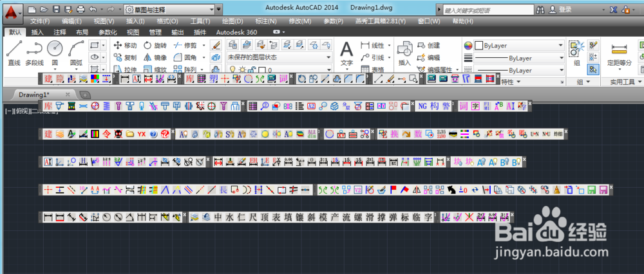The image size is (644, 274).
Task: Open the color ByLayer dropdown beside color wheel
Action: tap(520, 46)
